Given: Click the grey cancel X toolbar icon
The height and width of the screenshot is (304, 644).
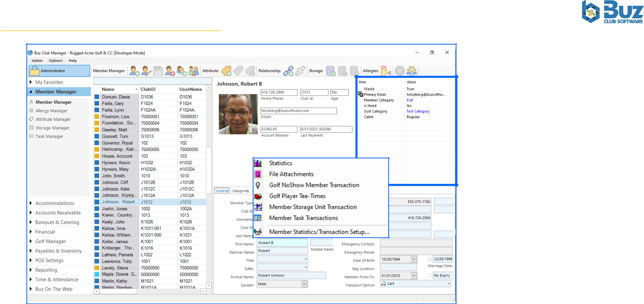Looking at the screenshot, I should point(399,71).
